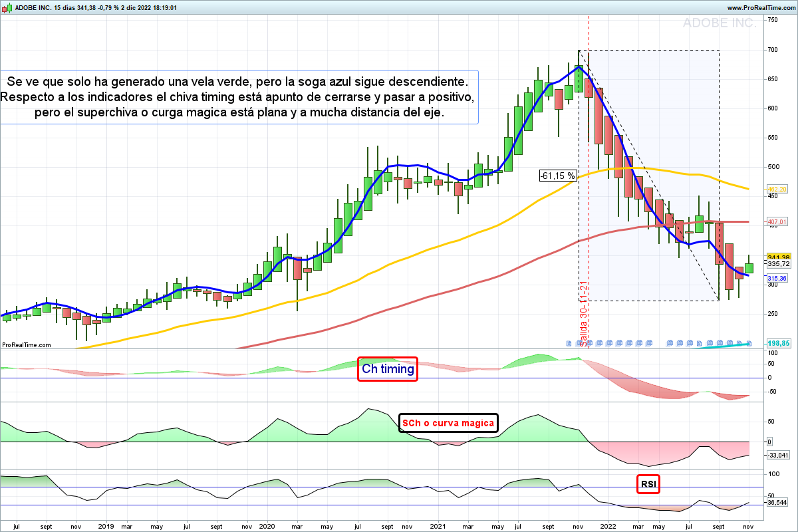The width and height of the screenshot is (798, 532).
Task: Select the 'SCh o curva magica' label
Action: click(x=448, y=423)
